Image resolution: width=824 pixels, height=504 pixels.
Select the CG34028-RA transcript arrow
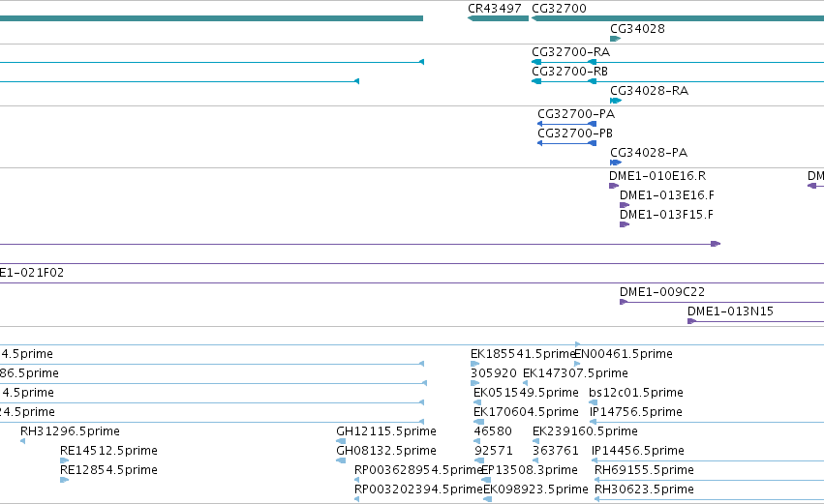coord(616,101)
